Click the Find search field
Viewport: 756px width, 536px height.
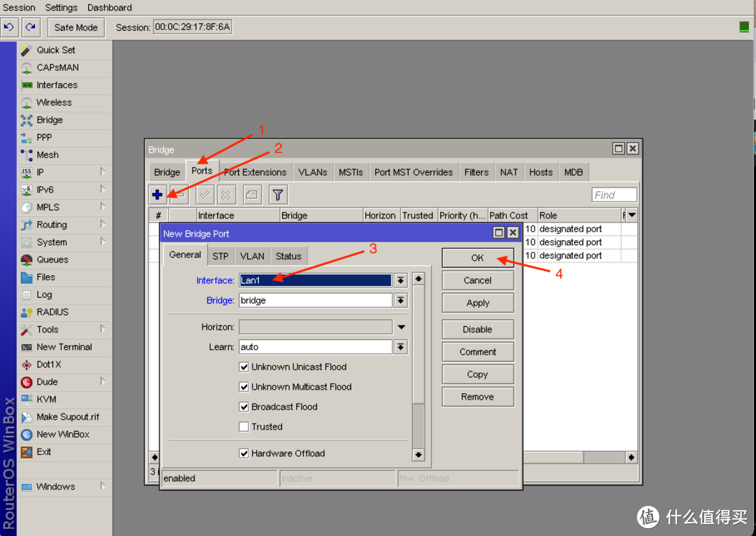pos(614,195)
